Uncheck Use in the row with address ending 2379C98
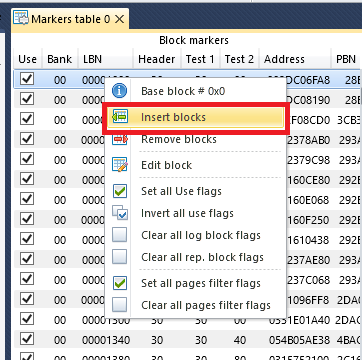The image size is (362, 360). click(27, 159)
